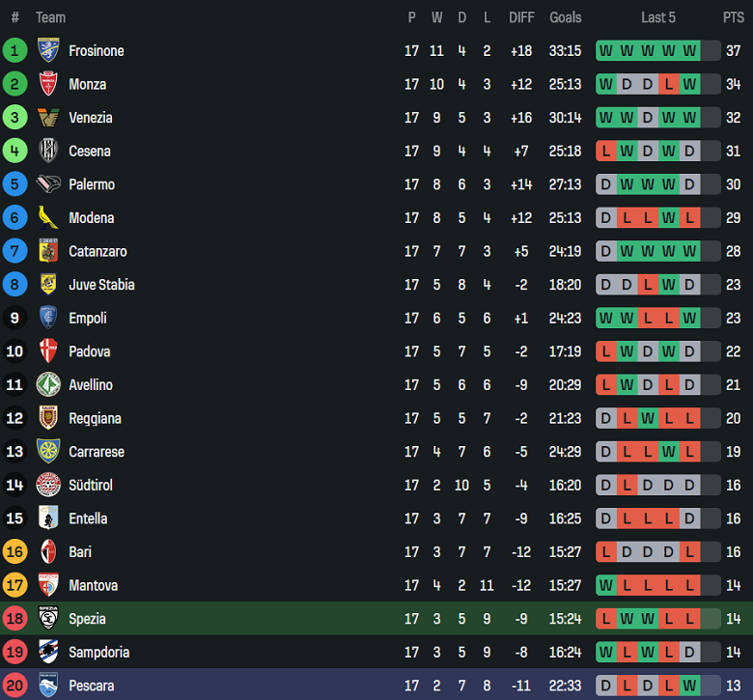
Task: Open the Catanzaro team link
Action: 98,252
